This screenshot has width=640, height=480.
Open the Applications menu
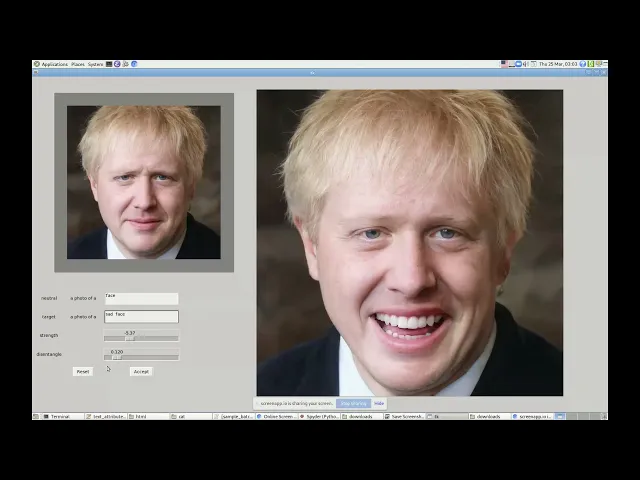tap(55, 64)
